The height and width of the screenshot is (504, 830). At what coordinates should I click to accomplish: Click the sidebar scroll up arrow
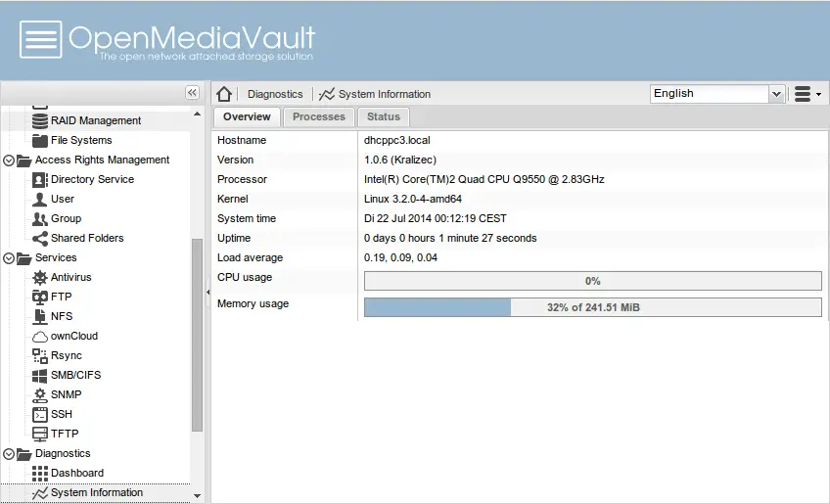[x=197, y=114]
